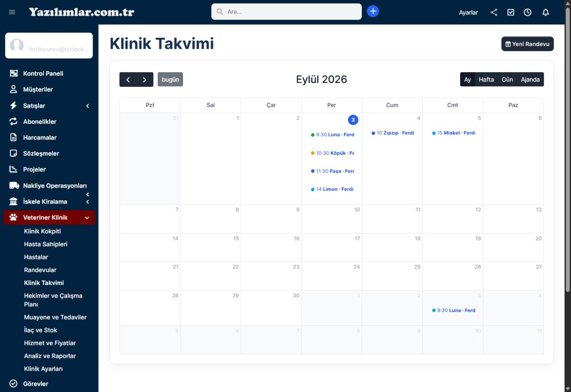
Task: Click the Projeler chart icon
Action: pyautogui.click(x=13, y=169)
